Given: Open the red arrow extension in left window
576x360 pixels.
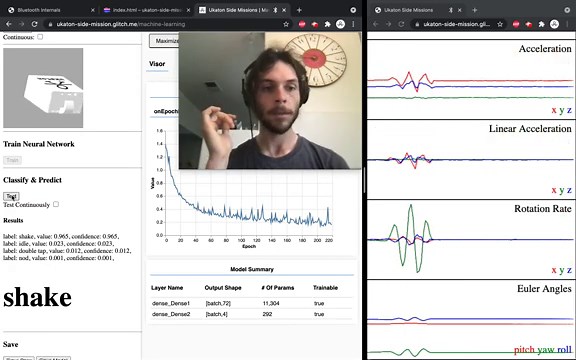Looking at the screenshot, I should (315, 24).
